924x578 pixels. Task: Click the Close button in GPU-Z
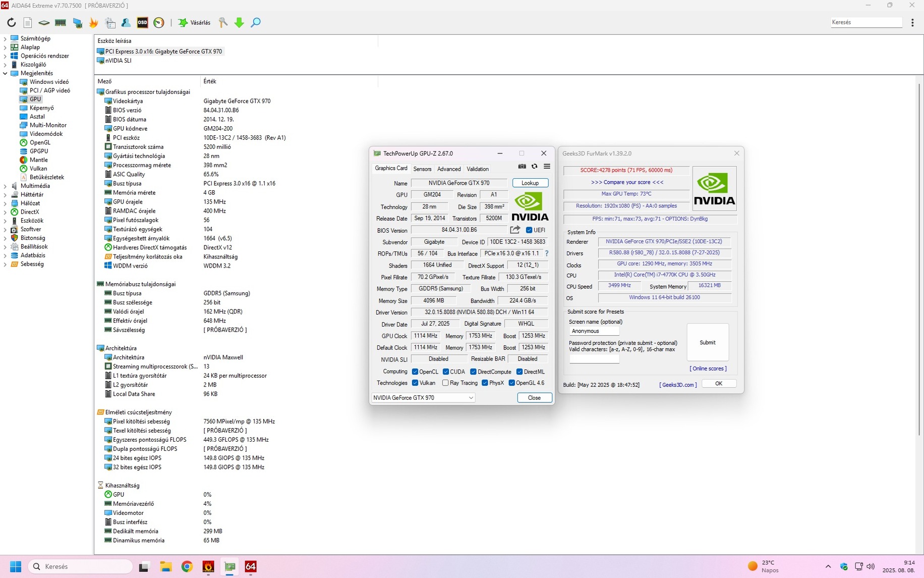click(534, 398)
